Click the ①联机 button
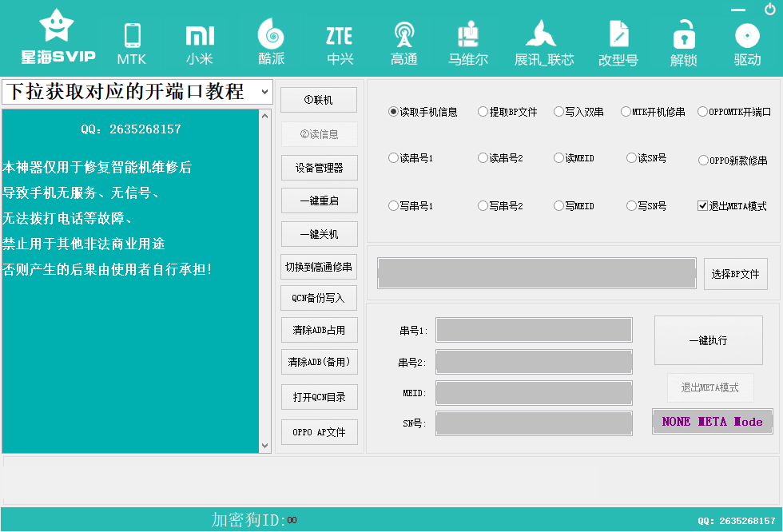783x532 pixels. click(x=319, y=100)
